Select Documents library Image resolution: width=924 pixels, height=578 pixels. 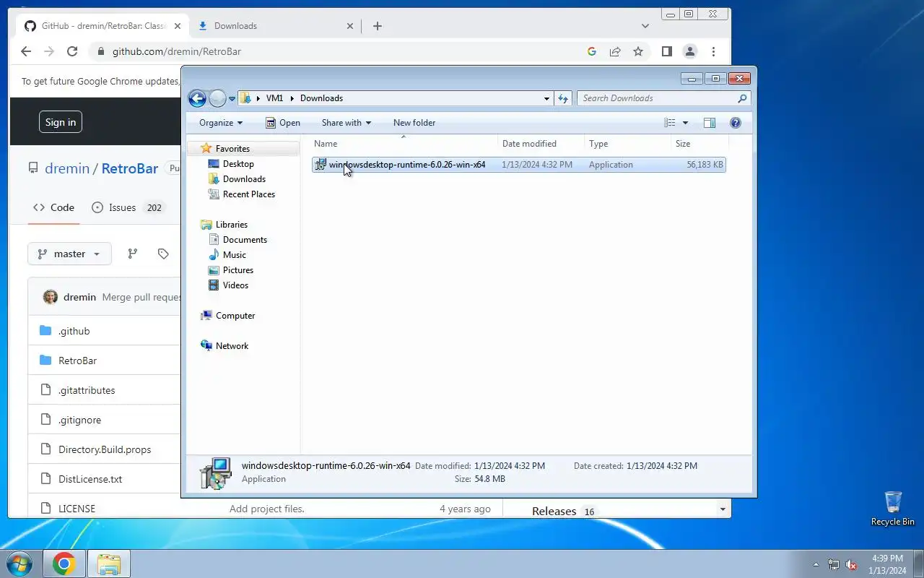tap(245, 240)
